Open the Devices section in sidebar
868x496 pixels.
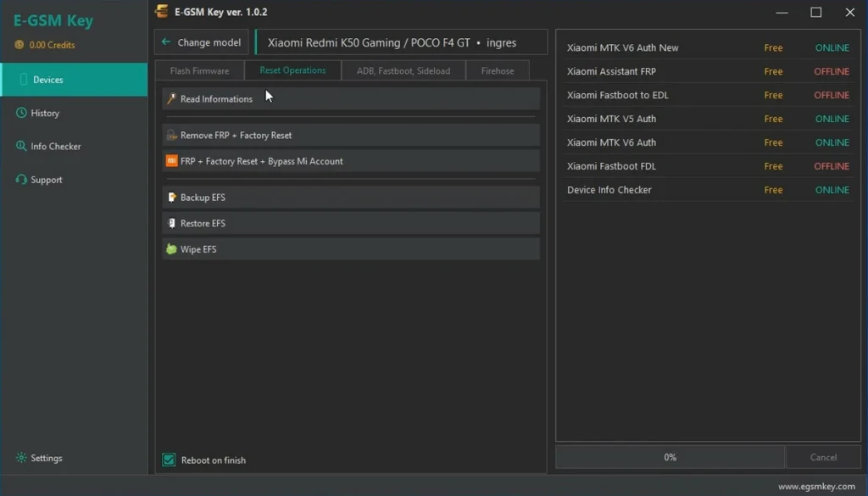click(x=74, y=80)
